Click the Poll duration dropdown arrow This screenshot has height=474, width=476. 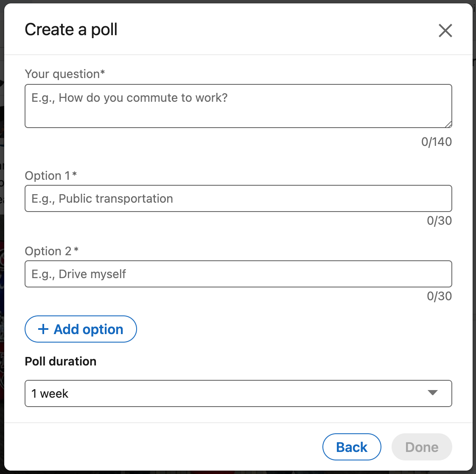432,393
